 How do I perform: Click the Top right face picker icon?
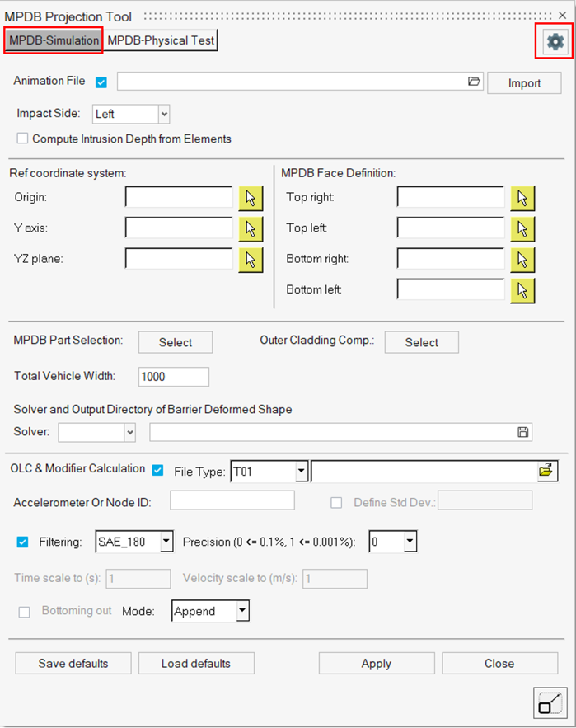point(522,197)
